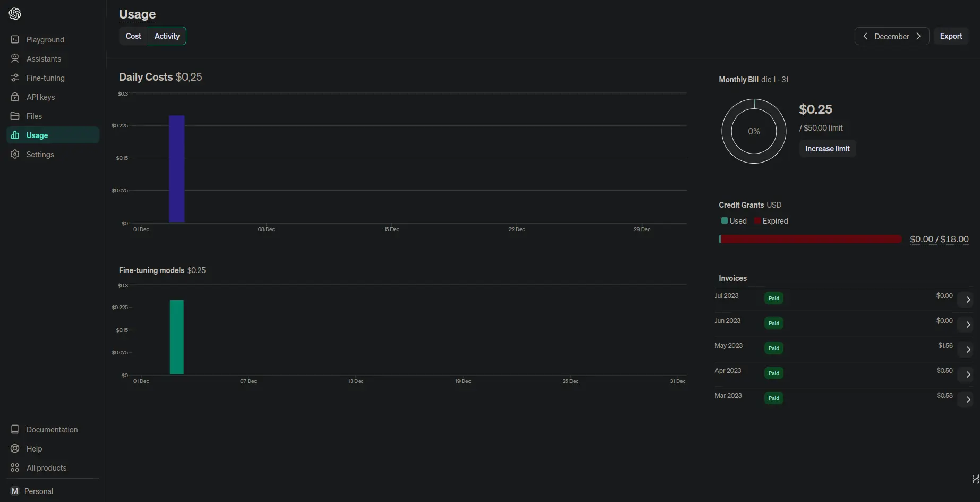This screenshot has height=502, width=980.
Task: Switch to the Activity tab
Action: pos(167,36)
